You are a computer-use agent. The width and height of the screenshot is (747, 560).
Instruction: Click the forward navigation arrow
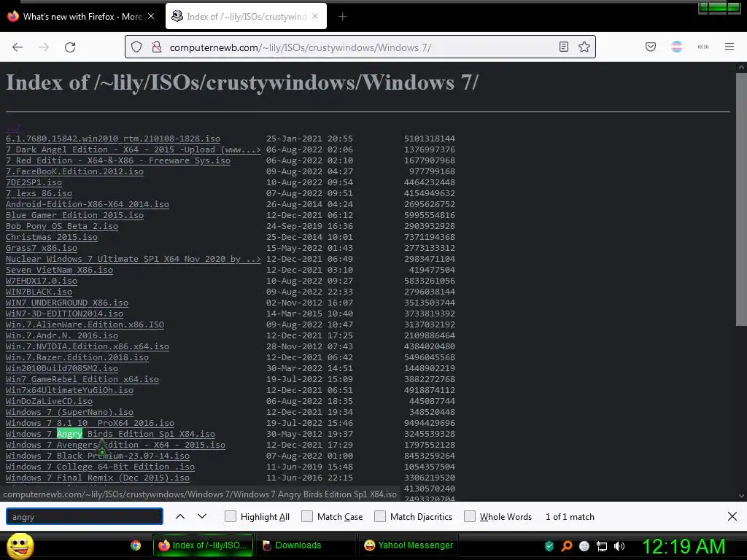click(44, 47)
